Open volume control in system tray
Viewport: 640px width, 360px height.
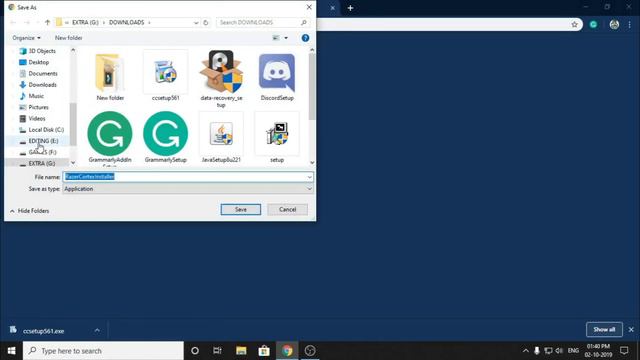[559, 351]
